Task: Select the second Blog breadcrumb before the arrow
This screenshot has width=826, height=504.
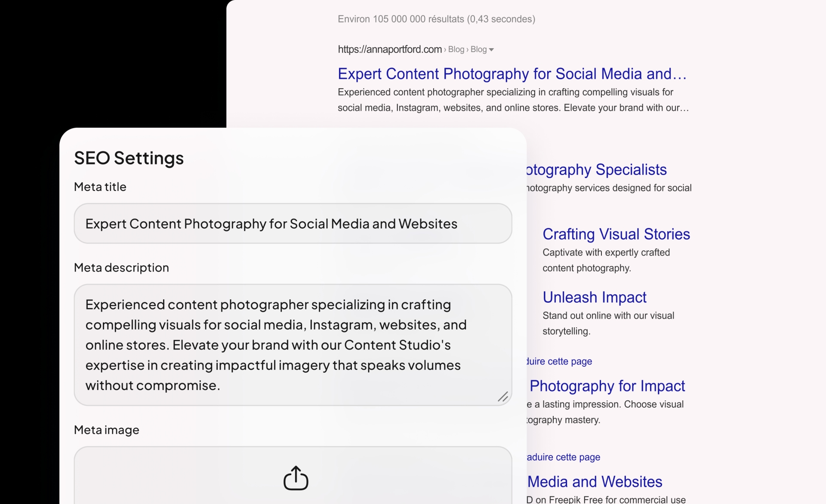Action: pyautogui.click(x=478, y=49)
